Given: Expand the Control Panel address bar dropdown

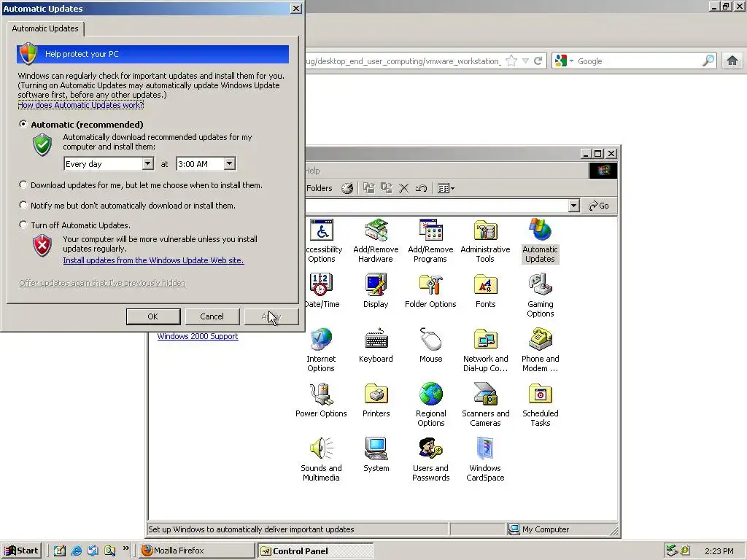Looking at the screenshot, I should [x=574, y=206].
